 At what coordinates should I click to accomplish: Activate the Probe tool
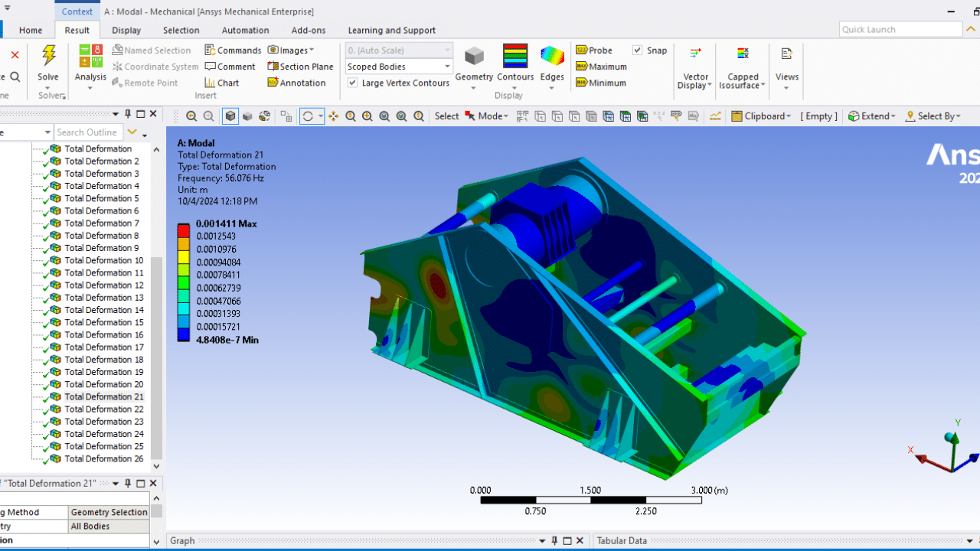(x=594, y=50)
